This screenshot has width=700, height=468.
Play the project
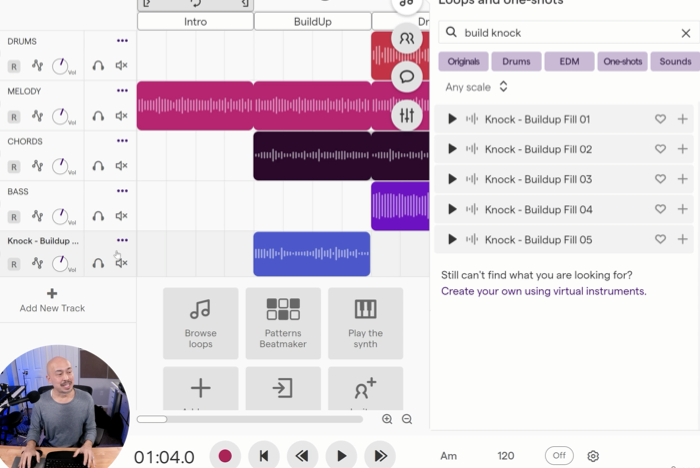pos(342,455)
